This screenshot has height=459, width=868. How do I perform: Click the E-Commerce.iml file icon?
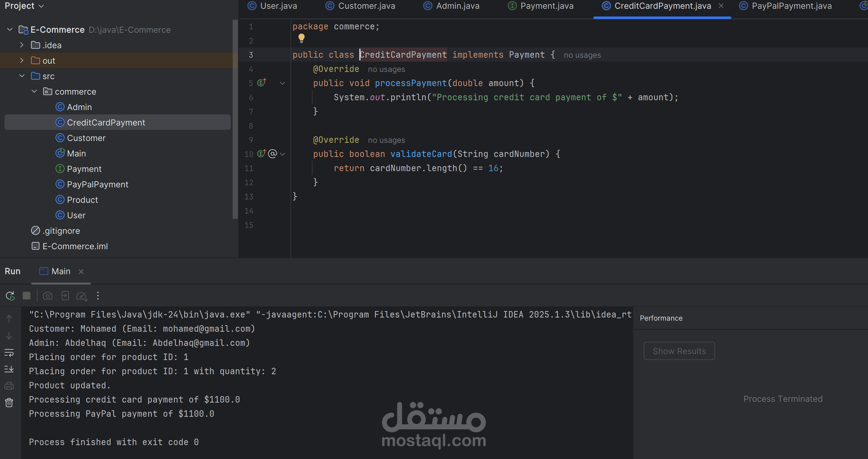(x=35, y=246)
